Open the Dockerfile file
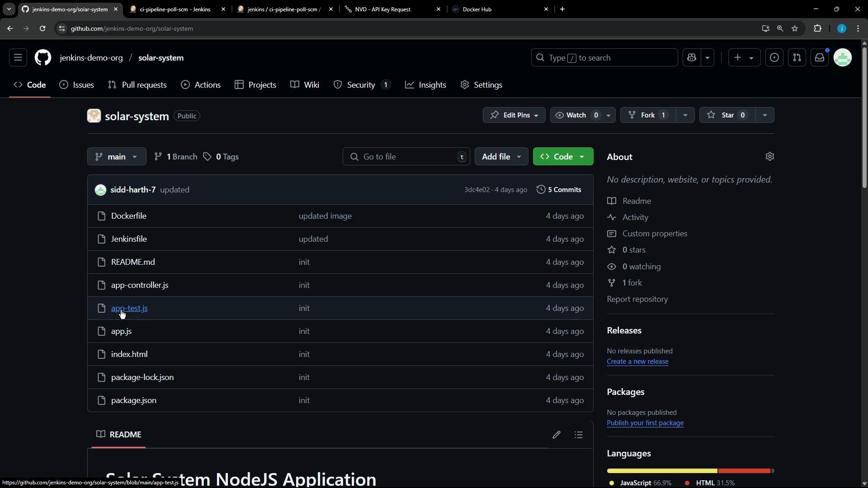This screenshot has height=488, width=868. point(129,216)
